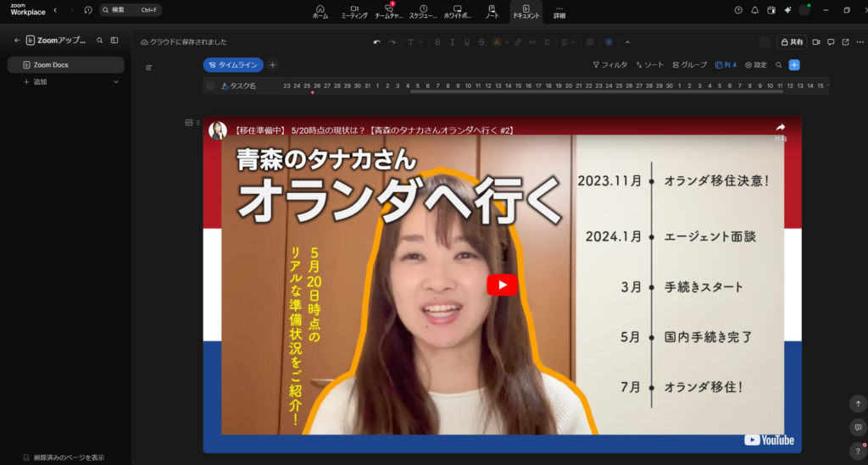Add a new view next to タイムライン

coord(272,64)
